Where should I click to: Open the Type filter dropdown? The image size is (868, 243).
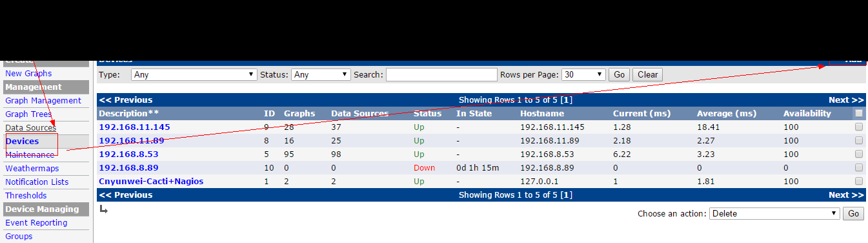click(x=194, y=74)
